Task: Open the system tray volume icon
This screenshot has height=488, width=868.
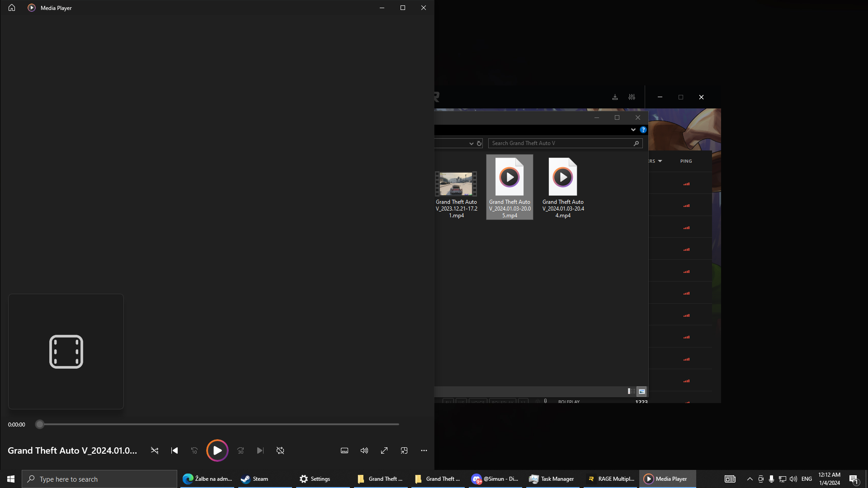Action: pos(793,479)
